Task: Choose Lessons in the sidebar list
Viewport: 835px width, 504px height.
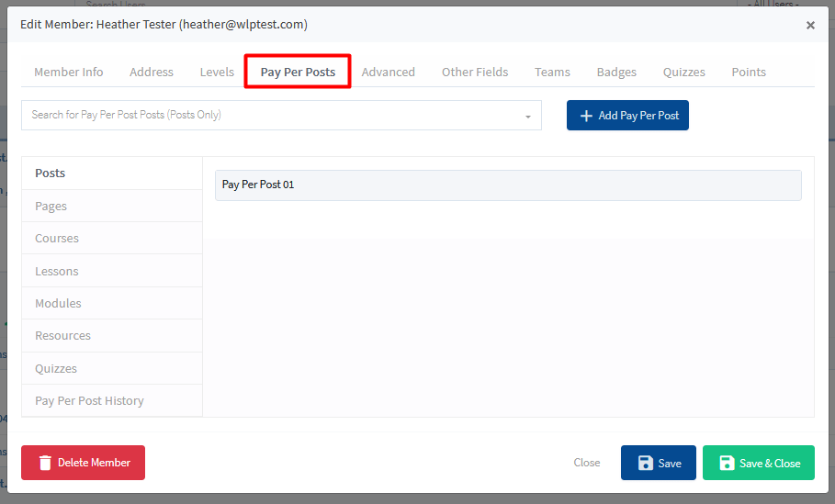Action: pos(112,271)
